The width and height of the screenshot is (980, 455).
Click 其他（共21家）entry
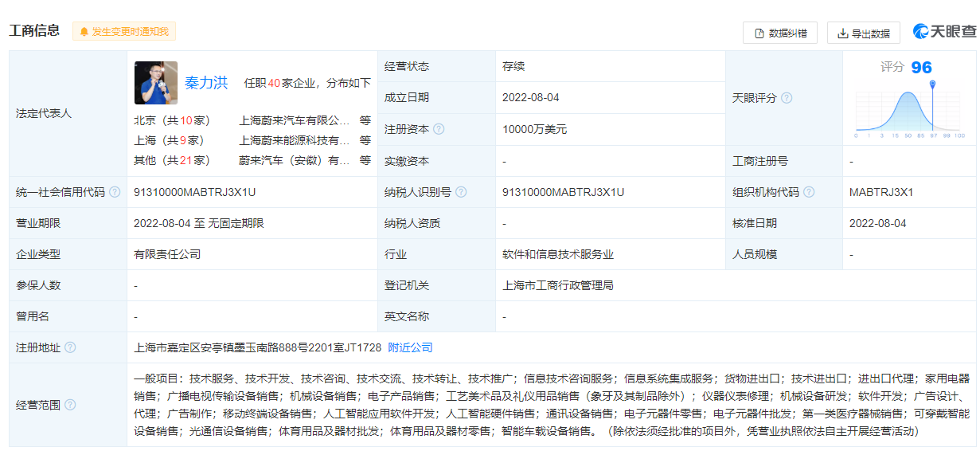point(172,160)
